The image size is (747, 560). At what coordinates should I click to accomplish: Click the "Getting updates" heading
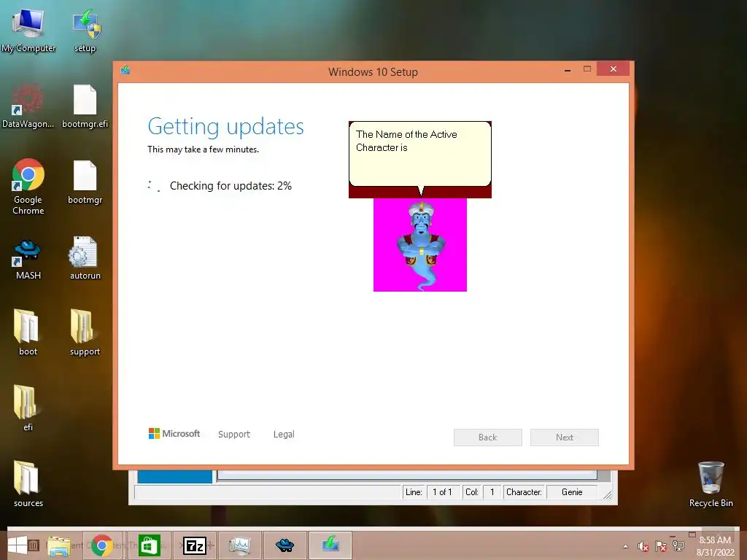[226, 127]
